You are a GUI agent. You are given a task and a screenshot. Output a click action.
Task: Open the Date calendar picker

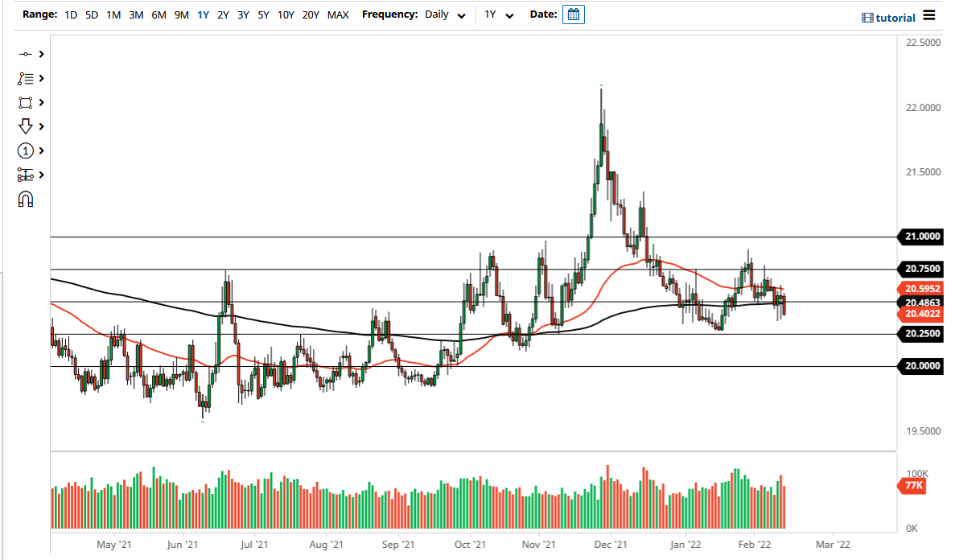coord(573,14)
